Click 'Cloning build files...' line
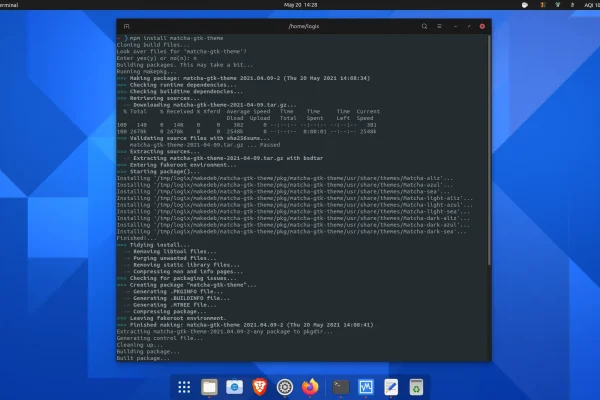The height and width of the screenshot is (400, 600). click(153, 45)
